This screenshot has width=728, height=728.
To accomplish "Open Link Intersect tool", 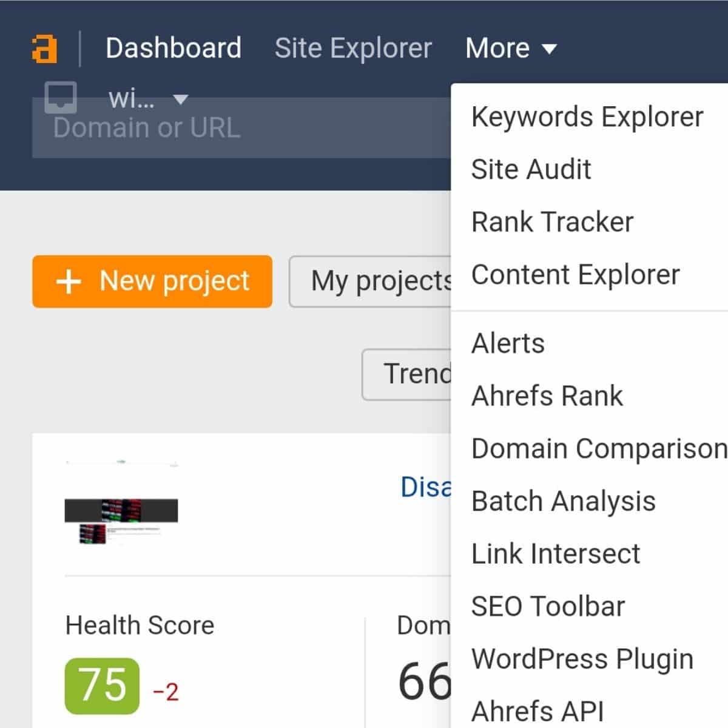I will pyautogui.click(x=555, y=554).
